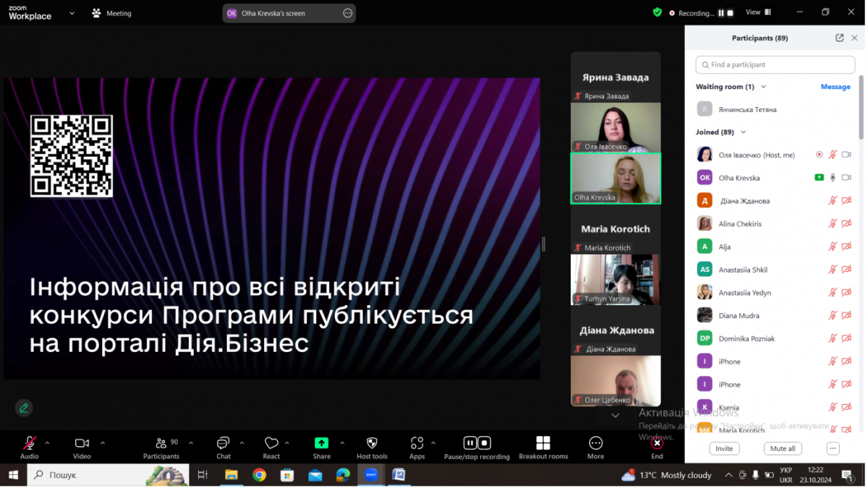Click the green Share button icon
The width and height of the screenshot is (868, 488).
coord(321,442)
